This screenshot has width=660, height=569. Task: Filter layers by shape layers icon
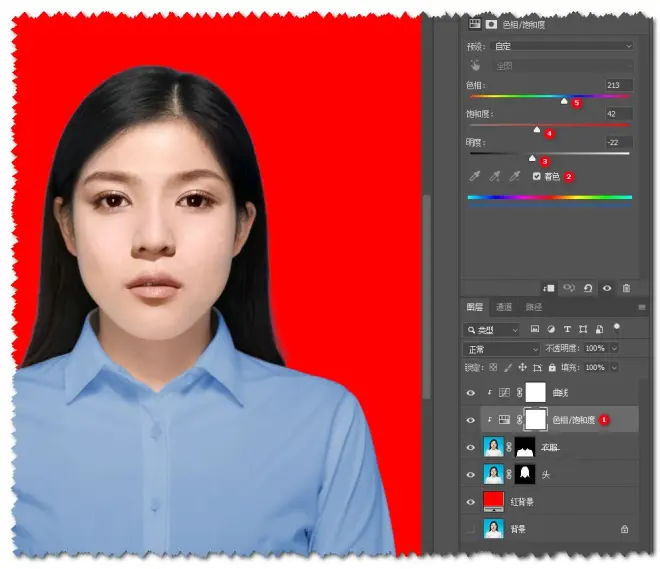point(583,329)
